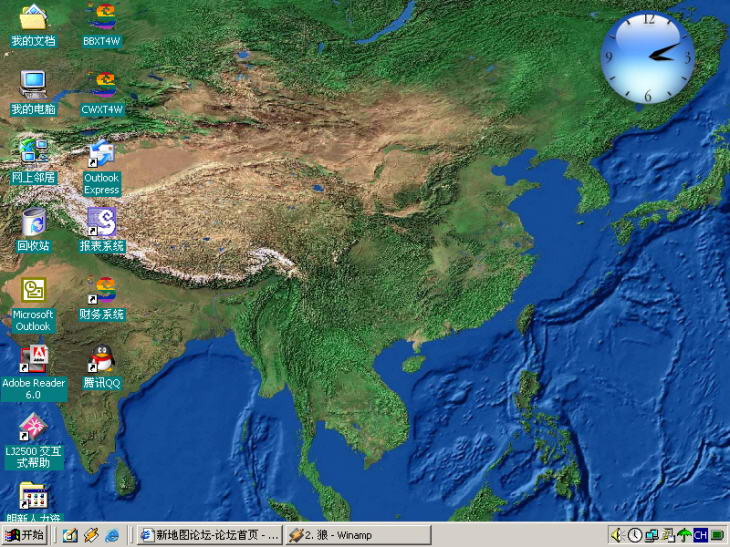Open the 我的文档 folder icon

pos(33,19)
